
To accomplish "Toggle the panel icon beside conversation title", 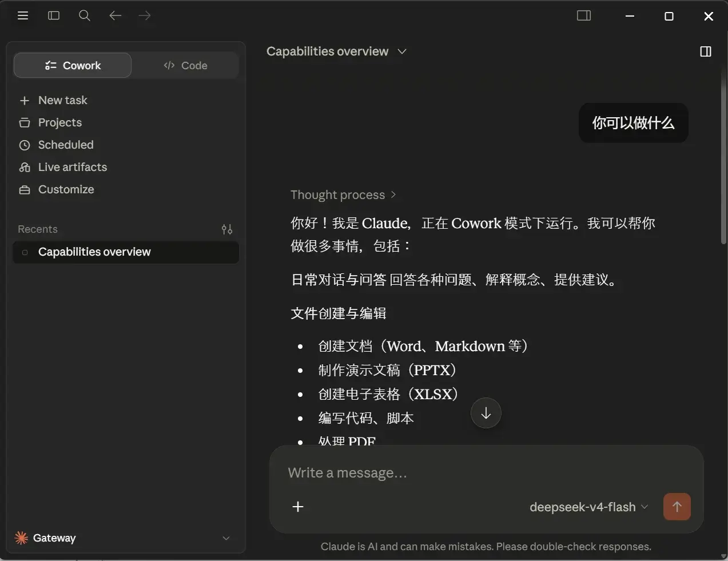I will click(x=706, y=51).
